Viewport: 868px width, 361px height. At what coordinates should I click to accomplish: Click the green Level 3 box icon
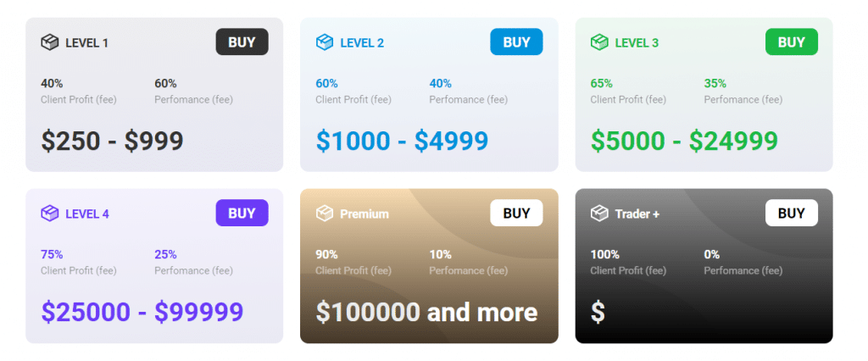(599, 42)
